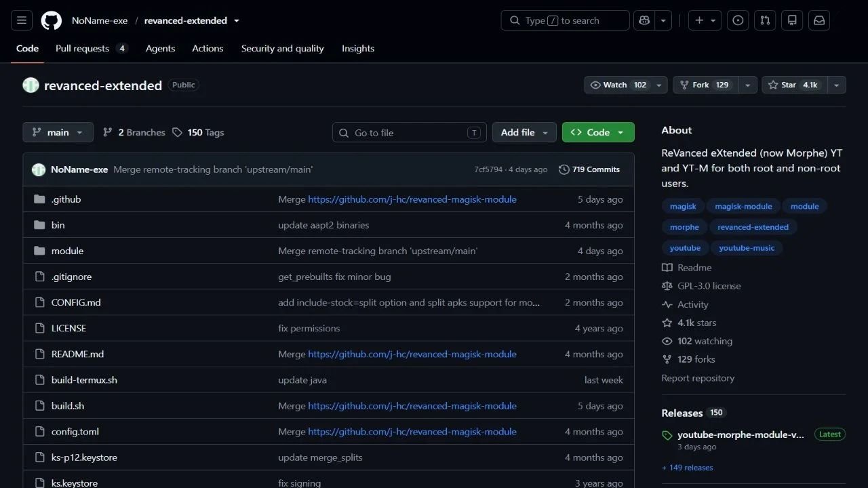Open the Copilot chat icon
The image size is (868, 488).
[x=644, y=20]
